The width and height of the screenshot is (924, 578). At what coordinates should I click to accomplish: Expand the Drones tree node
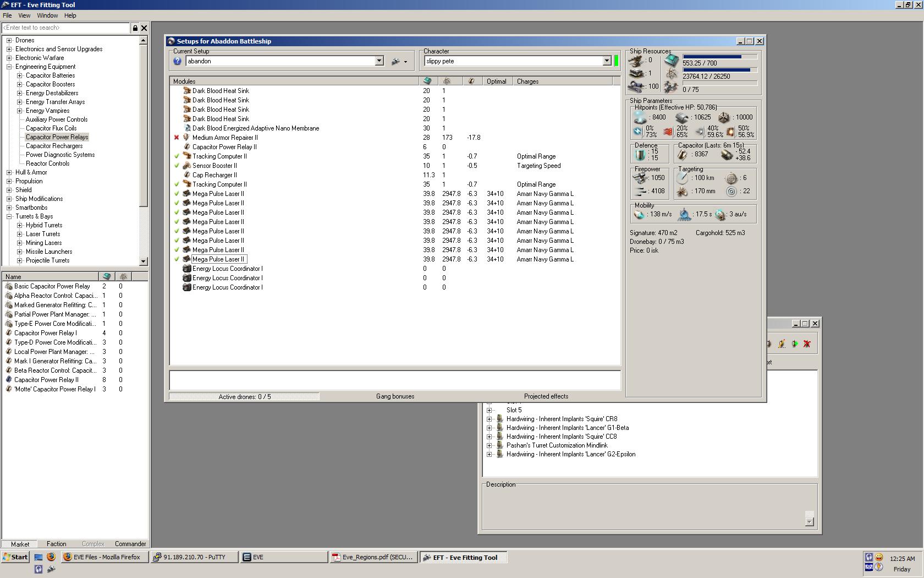point(9,40)
